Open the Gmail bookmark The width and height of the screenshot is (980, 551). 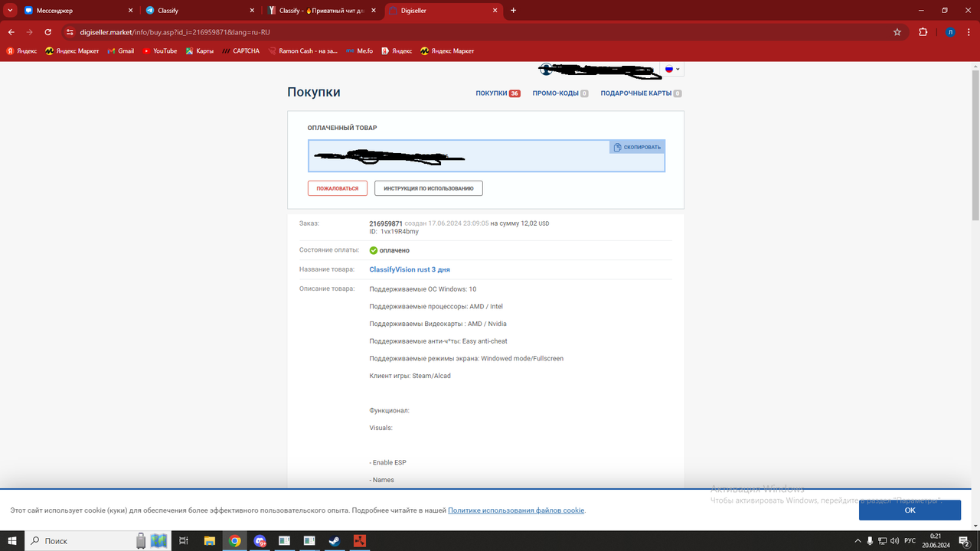pos(121,51)
